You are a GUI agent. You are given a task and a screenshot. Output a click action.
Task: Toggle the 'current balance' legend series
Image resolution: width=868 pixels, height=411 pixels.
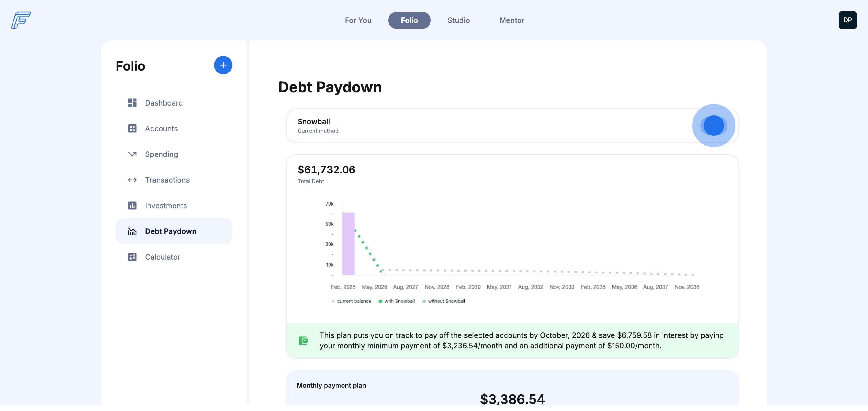point(353,301)
